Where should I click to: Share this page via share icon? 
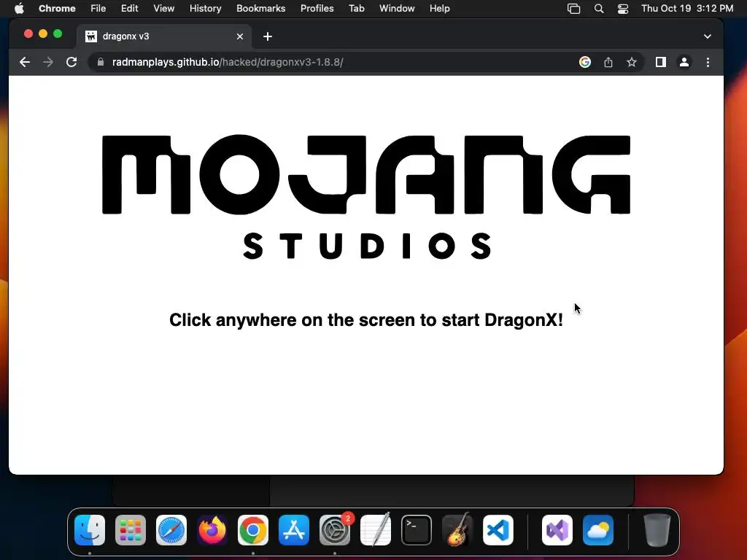click(608, 62)
